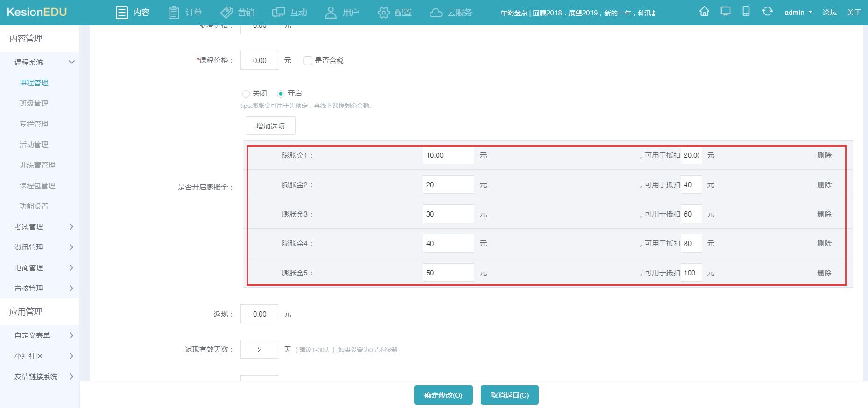Click the 膨胀金2 amount field
Viewport: 868px width, 408px height.
(448, 184)
